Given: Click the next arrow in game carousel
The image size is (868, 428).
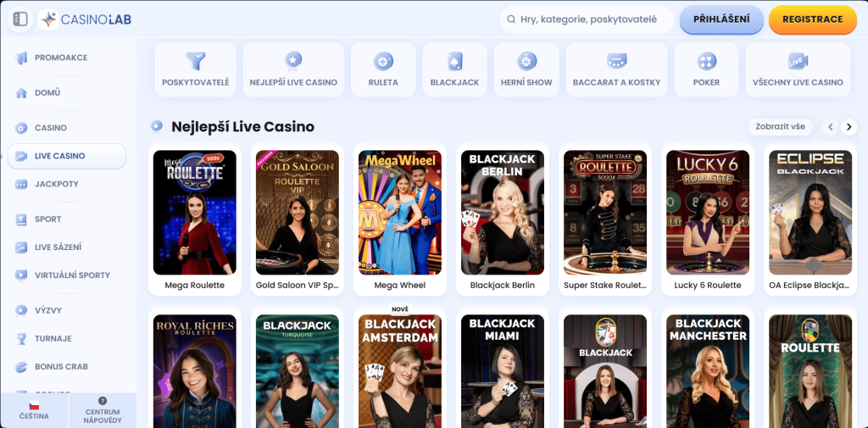Looking at the screenshot, I should 849,127.
